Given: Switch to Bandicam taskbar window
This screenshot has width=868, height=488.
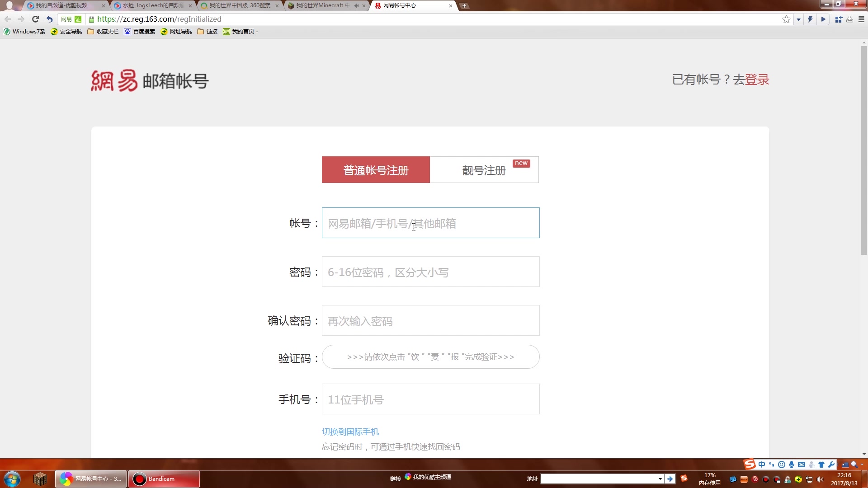Looking at the screenshot, I should pyautogui.click(x=164, y=479).
